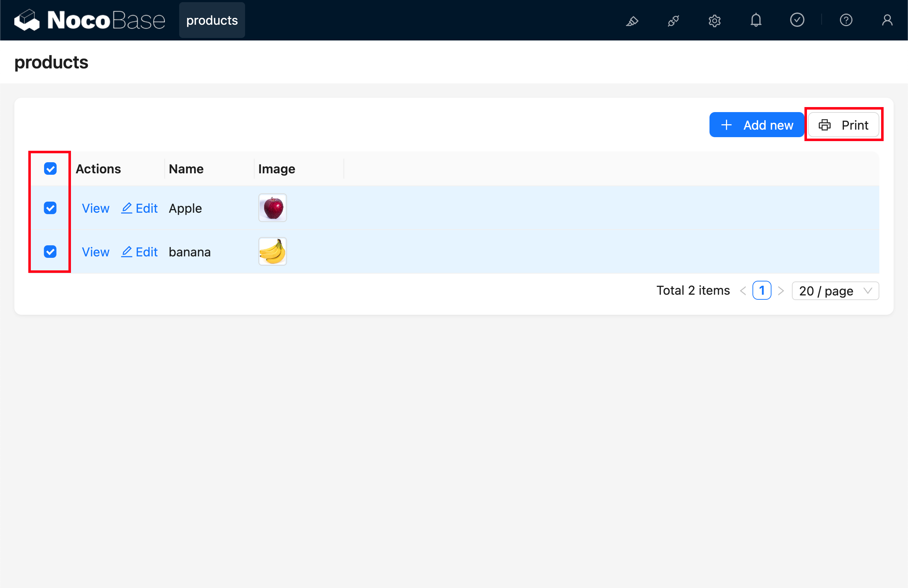Click the pencil icon beside banana Edit
This screenshot has height=588, width=908.
[x=126, y=252]
